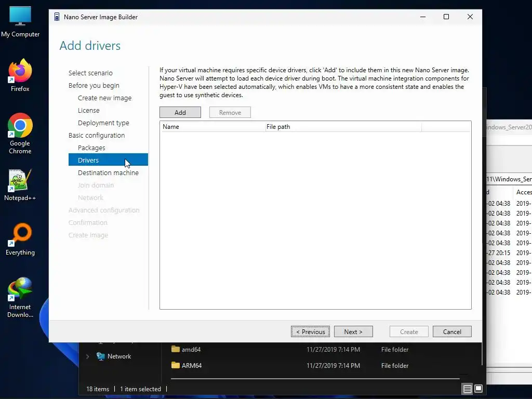Open the Create new image step

pos(104,98)
